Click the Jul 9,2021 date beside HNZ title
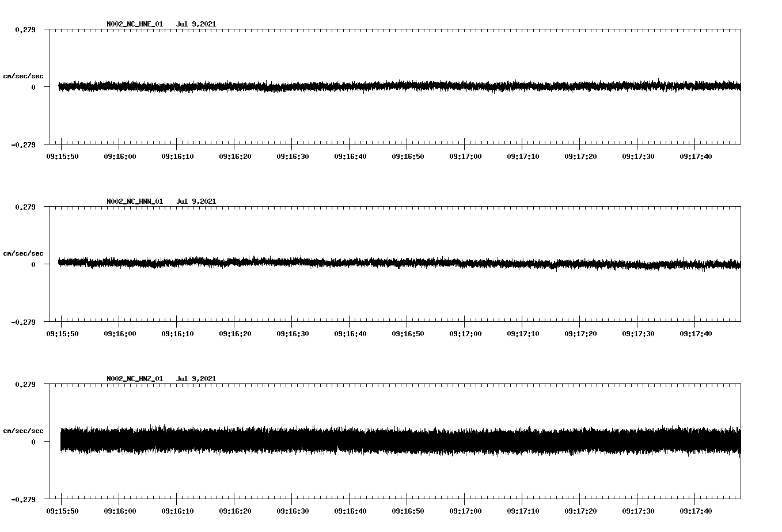782x532 pixels. [x=196, y=378]
